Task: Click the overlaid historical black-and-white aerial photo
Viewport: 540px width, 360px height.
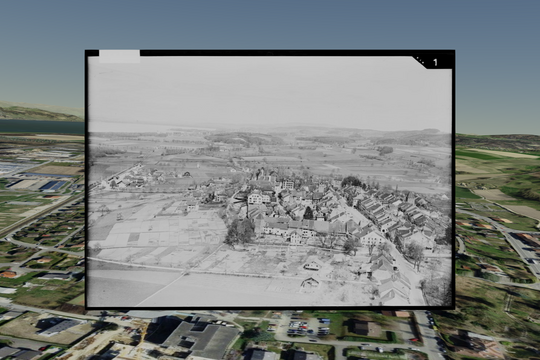Action: 270,179
